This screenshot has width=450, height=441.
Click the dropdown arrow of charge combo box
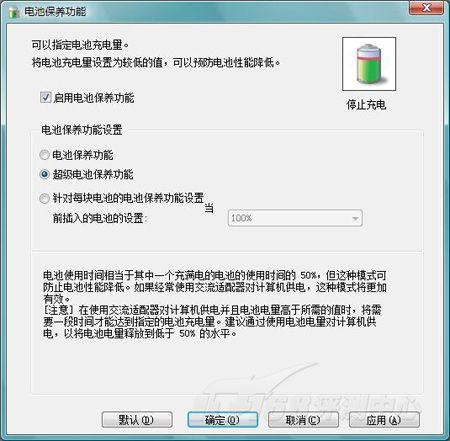[x=355, y=218]
